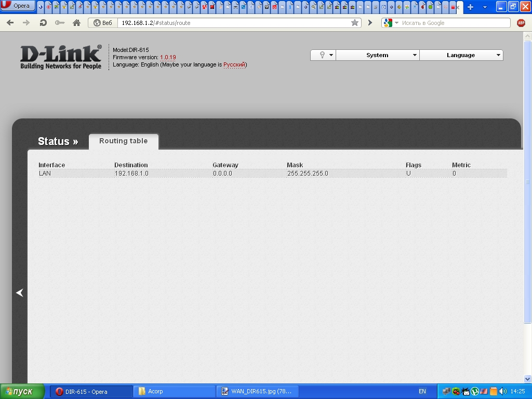Go back with the browser back arrow

[10, 23]
